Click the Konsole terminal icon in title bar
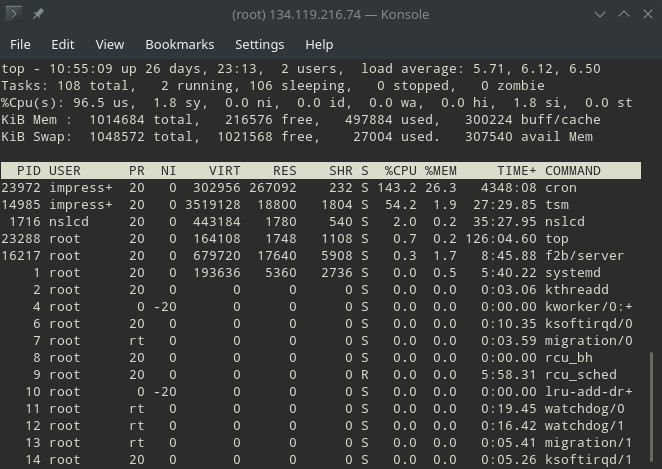This screenshot has width=662, height=469. click(x=14, y=14)
